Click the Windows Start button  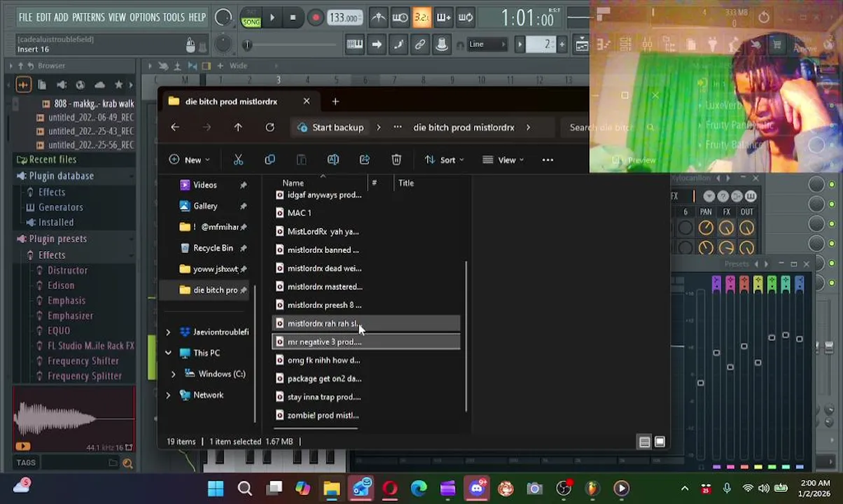[216, 489]
